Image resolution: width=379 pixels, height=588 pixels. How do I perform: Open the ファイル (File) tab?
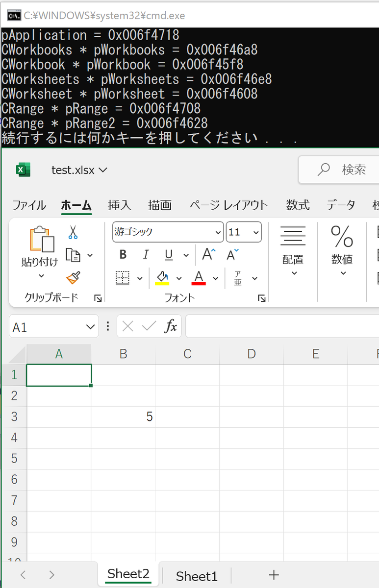[x=29, y=205]
